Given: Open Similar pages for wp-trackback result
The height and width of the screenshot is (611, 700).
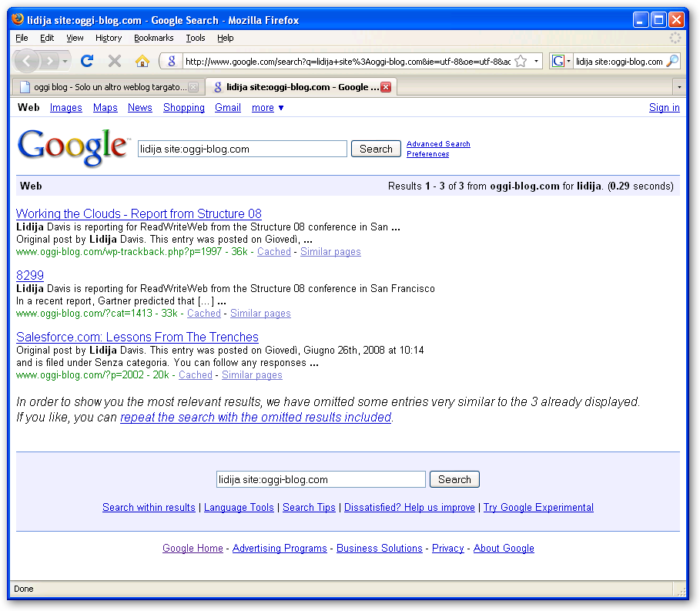Looking at the screenshot, I should [330, 251].
